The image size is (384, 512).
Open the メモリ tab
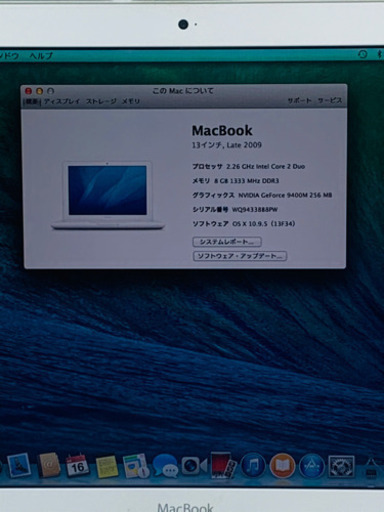pos(130,101)
